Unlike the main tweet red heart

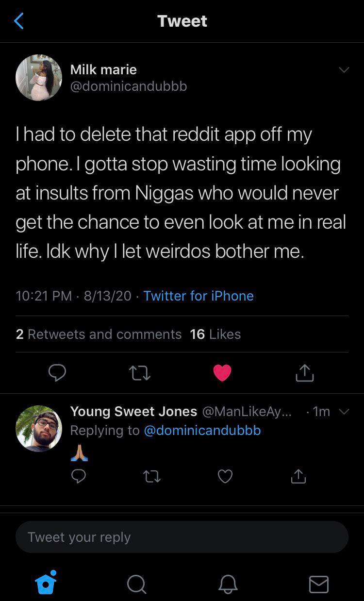point(222,373)
